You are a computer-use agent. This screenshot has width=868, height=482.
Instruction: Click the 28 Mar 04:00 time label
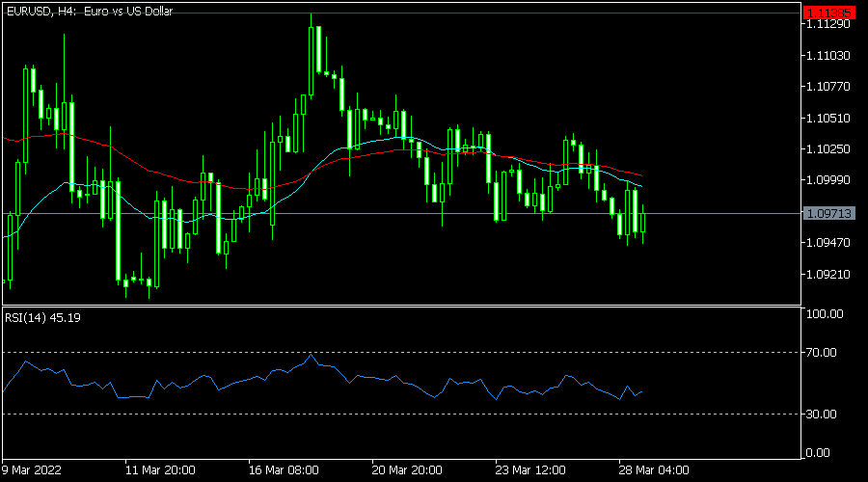(654, 470)
